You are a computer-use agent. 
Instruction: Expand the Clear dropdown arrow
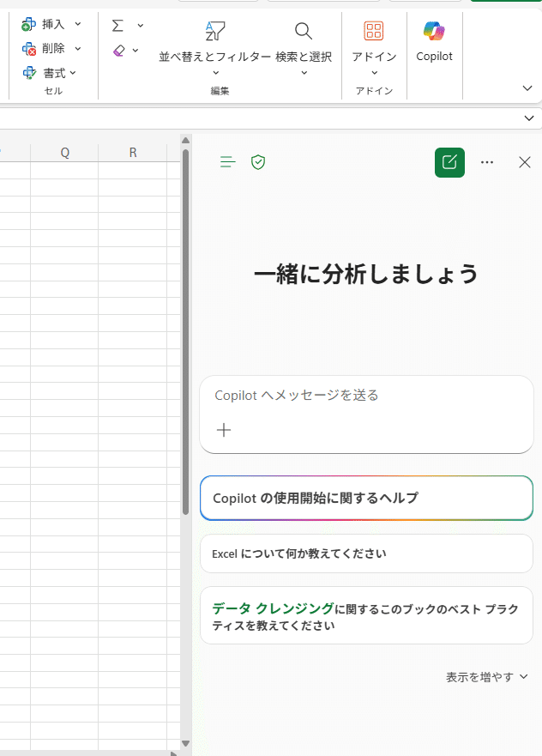click(135, 50)
